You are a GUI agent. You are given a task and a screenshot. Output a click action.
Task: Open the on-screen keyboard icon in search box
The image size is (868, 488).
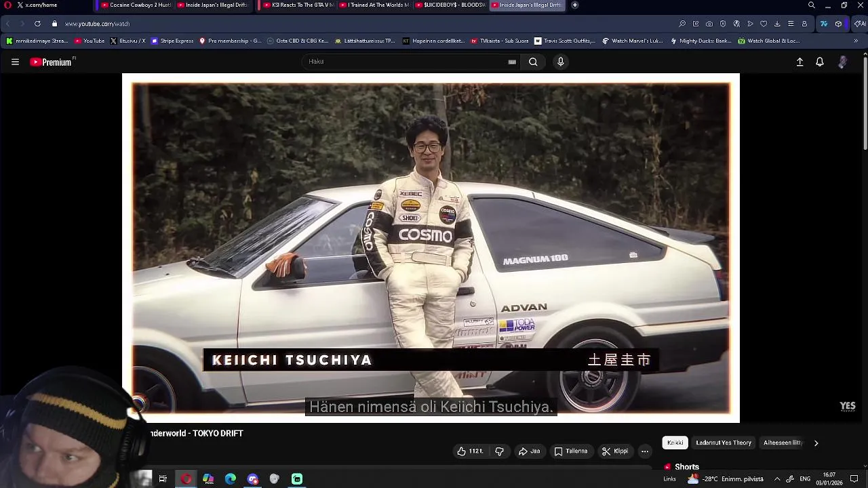(512, 62)
